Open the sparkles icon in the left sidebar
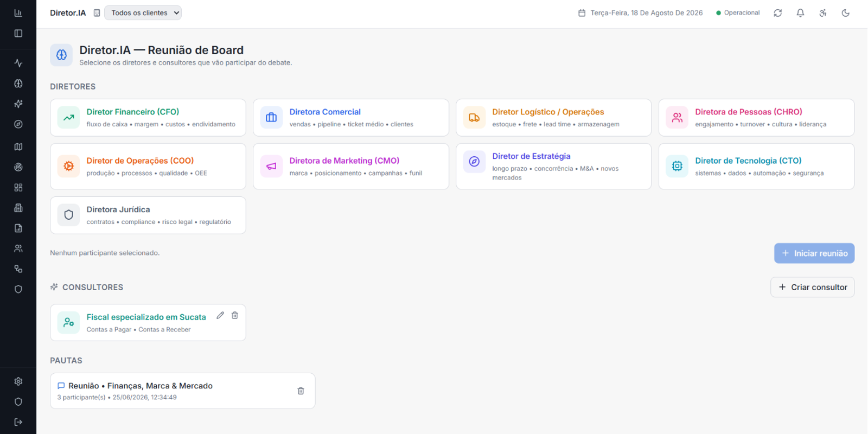The height and width of the screenshot is (434, 868). pyautogui.click(x=18, y=104)
